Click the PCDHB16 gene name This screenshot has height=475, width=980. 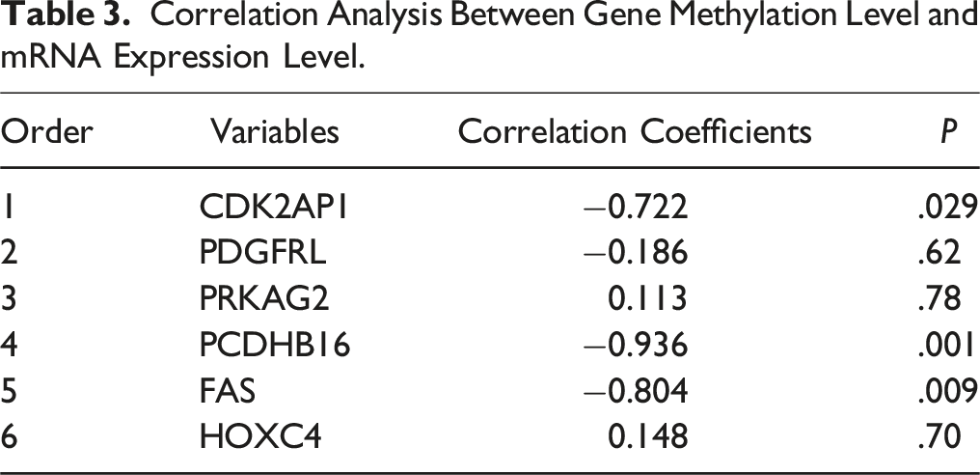[275, 345]
